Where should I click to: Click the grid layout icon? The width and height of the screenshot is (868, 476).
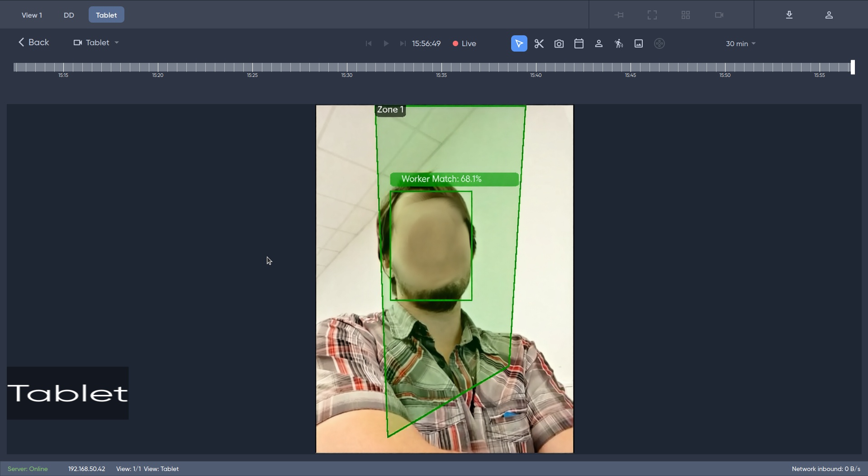[685, 15]
